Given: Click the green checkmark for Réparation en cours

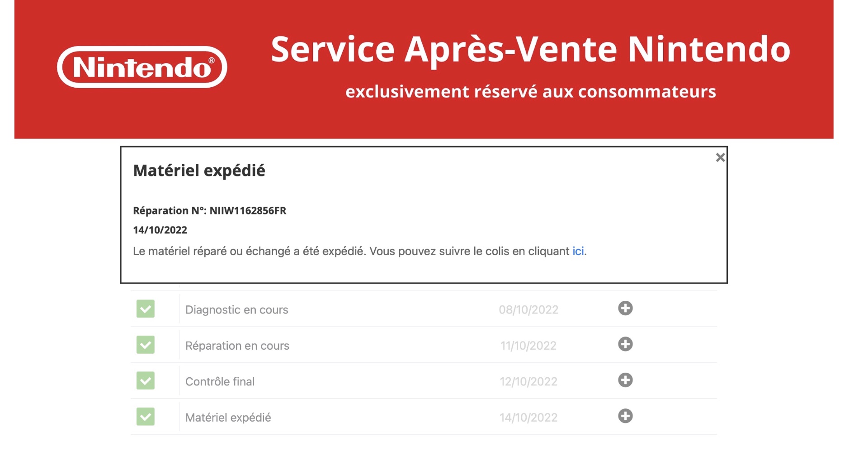Looking at the screenshot, I should tap(146, 345).
